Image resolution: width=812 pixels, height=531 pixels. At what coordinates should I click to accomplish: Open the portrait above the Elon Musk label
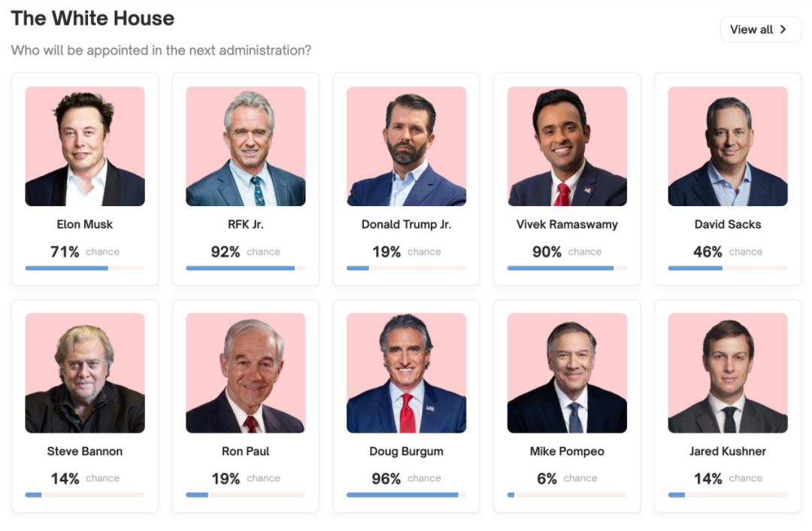pyautogui.click(x=85, y=146)
